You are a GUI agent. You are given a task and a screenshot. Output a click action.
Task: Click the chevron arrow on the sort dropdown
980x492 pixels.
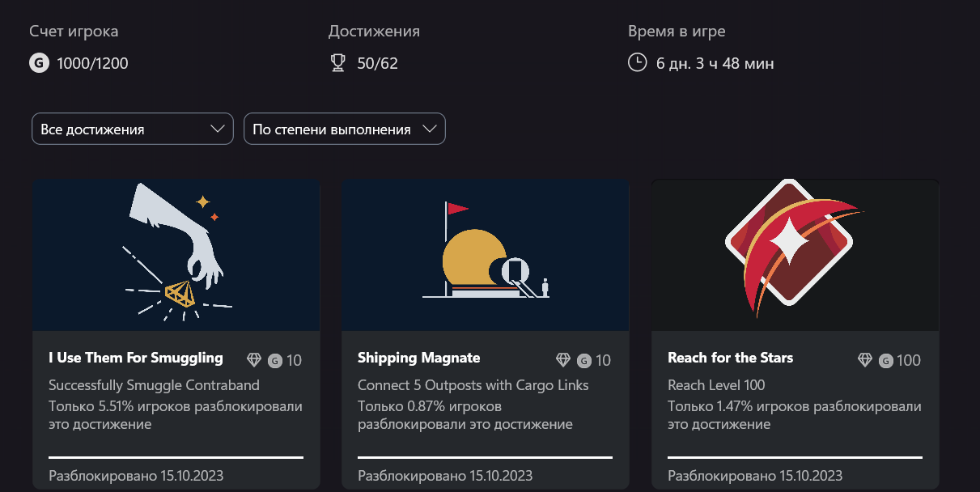(430, 129)
